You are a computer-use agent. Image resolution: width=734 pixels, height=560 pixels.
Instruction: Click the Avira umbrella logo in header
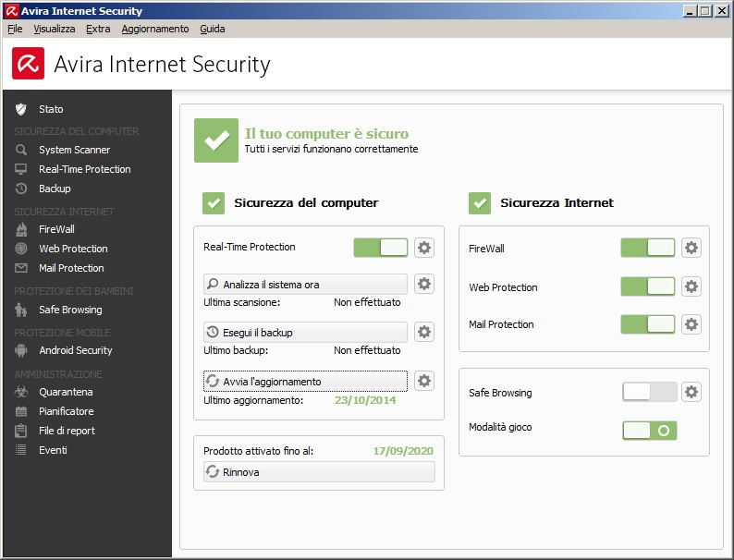28,63
